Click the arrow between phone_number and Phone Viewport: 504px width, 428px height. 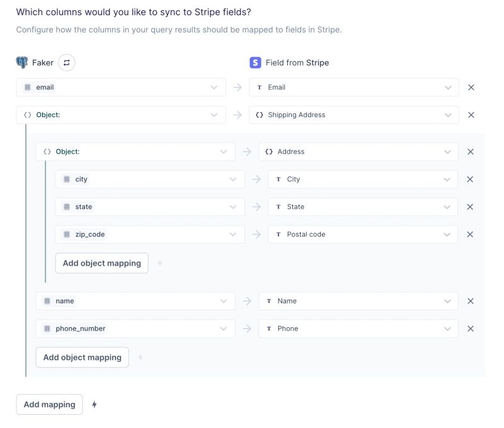[247, 329]
